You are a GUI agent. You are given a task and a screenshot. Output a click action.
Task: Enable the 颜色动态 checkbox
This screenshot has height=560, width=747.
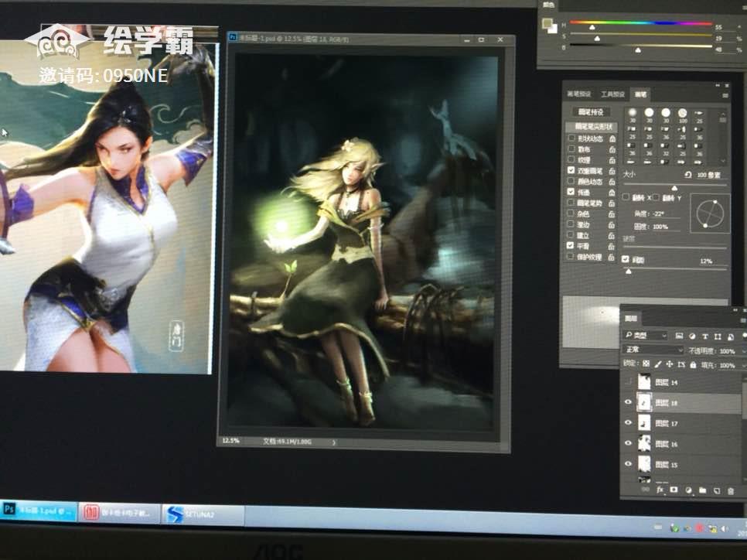pyautogui.click(x=571, y=181)
